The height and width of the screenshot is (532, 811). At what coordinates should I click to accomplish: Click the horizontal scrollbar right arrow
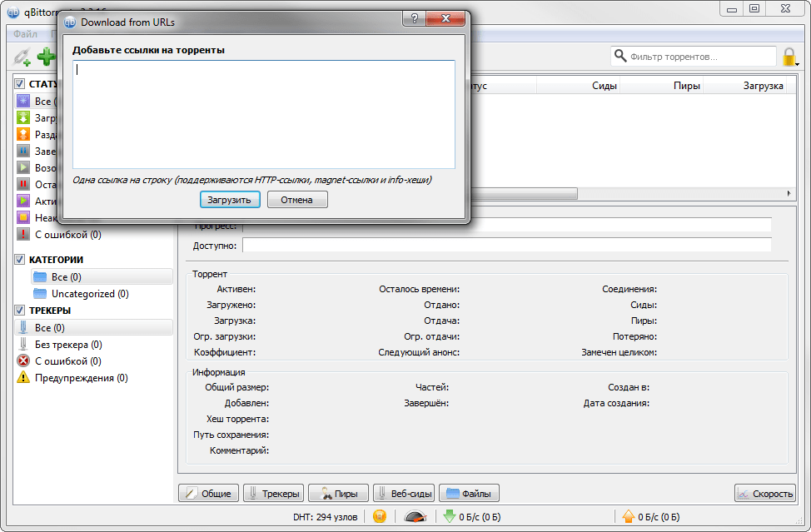click(x=789, y=193)
